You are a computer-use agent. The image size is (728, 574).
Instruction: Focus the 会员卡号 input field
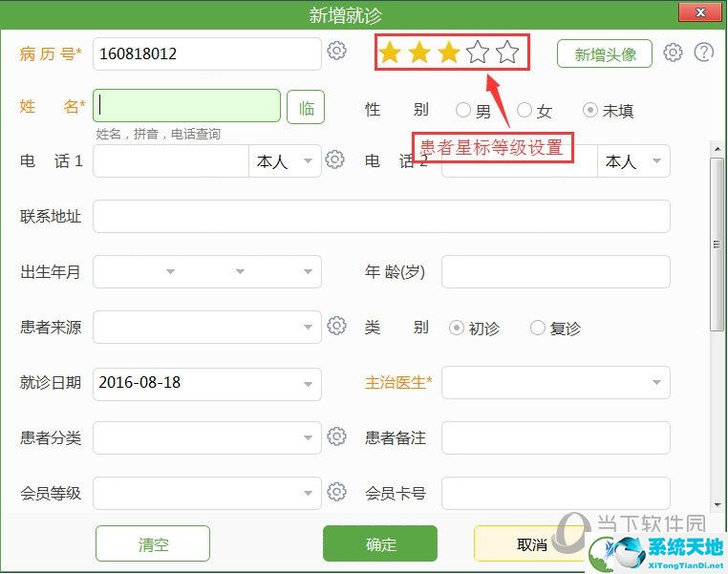(556, 493)
